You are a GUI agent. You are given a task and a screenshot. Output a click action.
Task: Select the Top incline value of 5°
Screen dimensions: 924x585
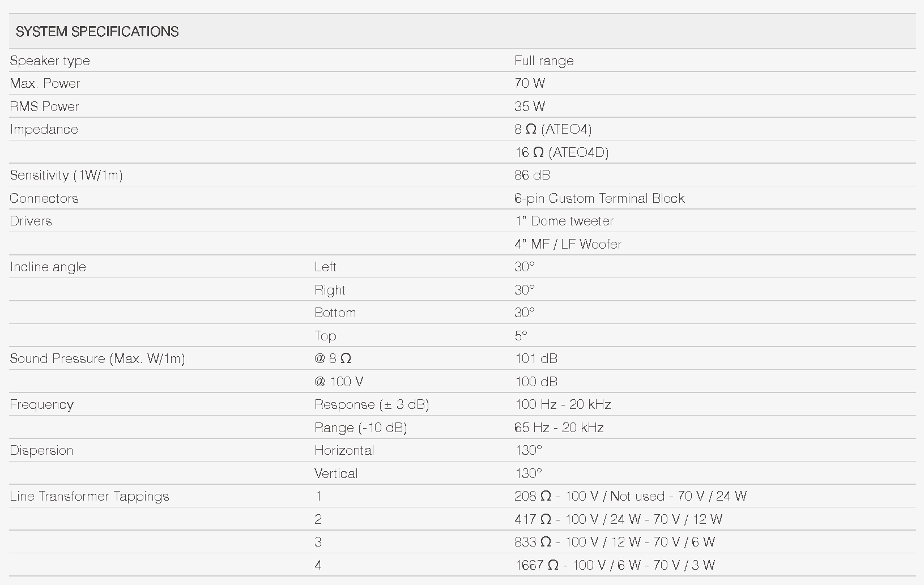coord(521,336)
